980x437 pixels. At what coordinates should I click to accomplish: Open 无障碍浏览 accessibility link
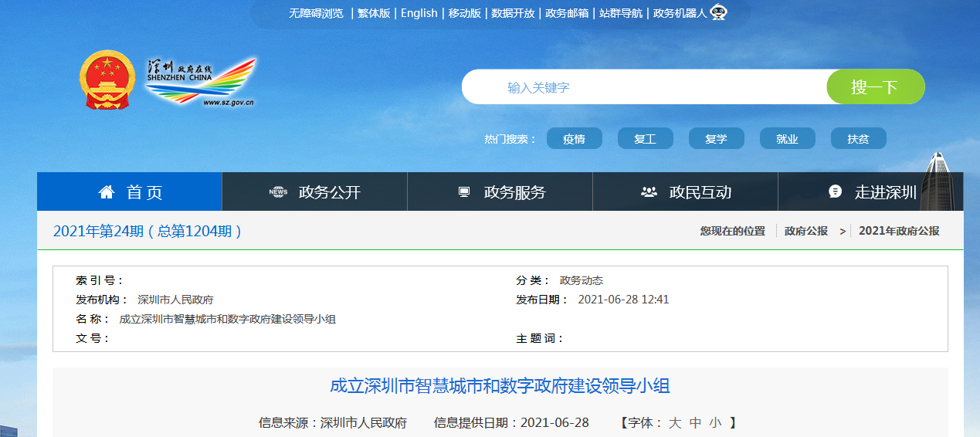point(317,13)
